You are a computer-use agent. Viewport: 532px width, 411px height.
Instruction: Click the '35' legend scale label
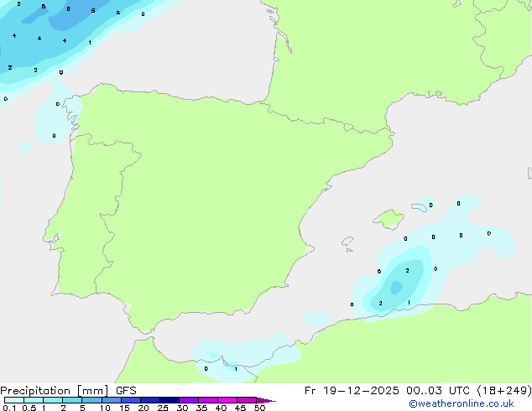coord(201,408)
